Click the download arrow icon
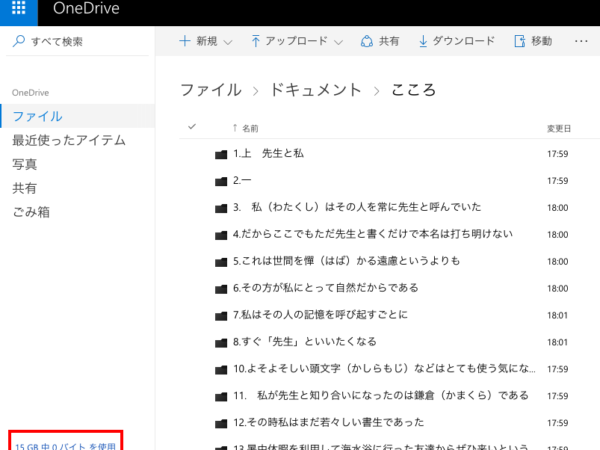600x450 pixels. (423, 41)
